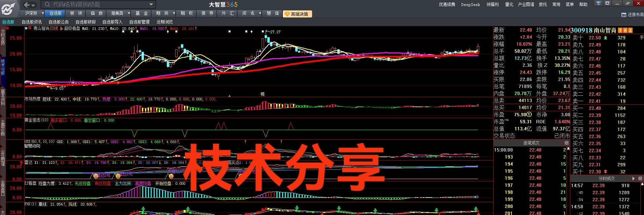Click the 领福利 menu item
The height and width of the screenshot is (215, 644).
[x=492, y=4]
